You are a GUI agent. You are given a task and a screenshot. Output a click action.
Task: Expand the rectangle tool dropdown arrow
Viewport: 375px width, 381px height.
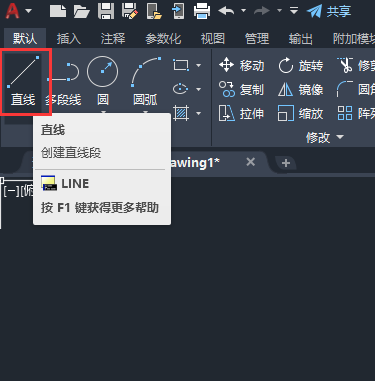(x=198, y=65)
